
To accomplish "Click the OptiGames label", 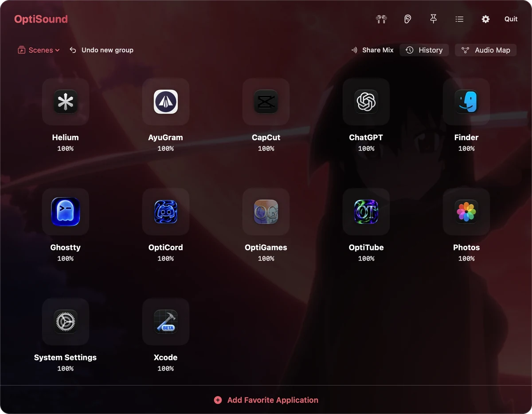I will [266, 248].
